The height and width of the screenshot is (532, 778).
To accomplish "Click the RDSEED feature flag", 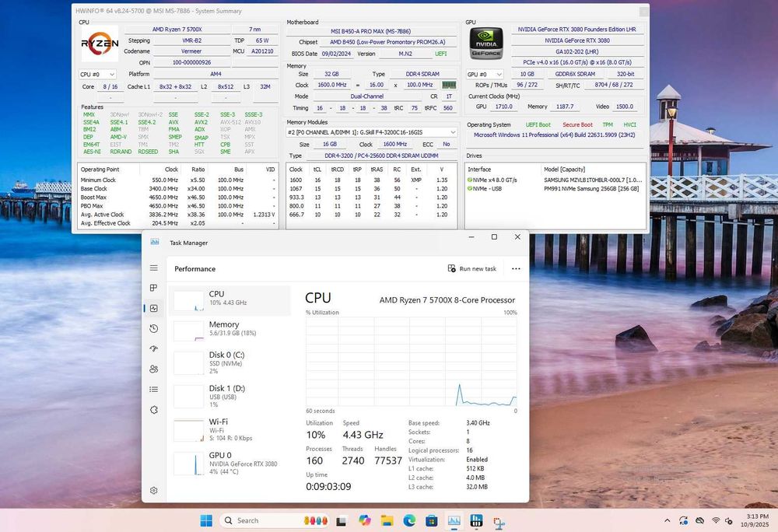I will click(x=148, y=152).
